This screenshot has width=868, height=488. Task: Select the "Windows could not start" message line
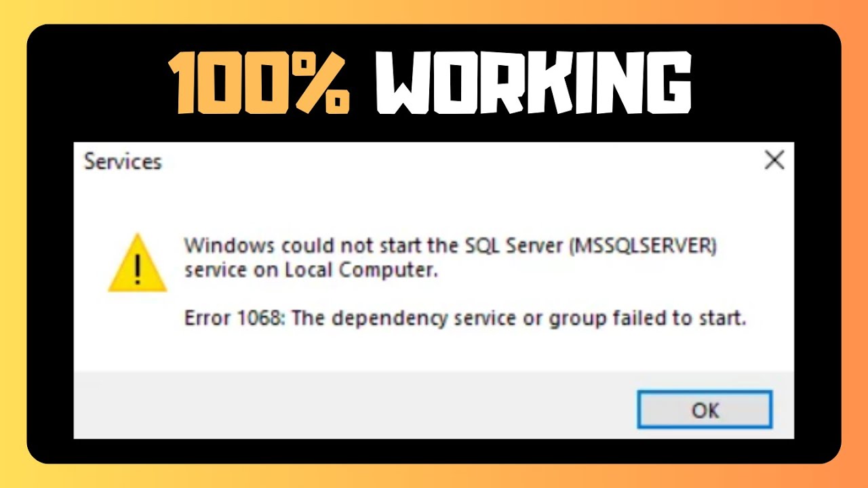(450, 246)
